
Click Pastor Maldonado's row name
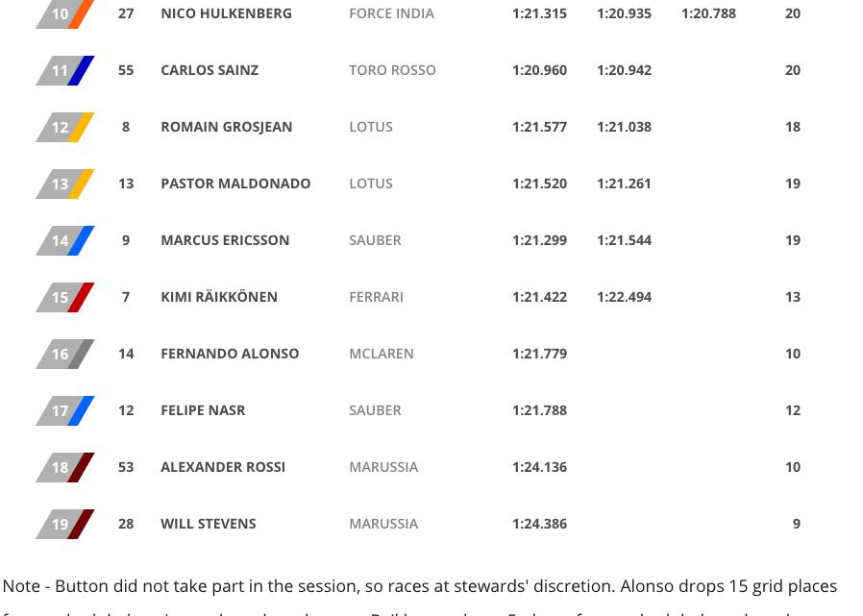pyautogui.click(x=235, y=184)
